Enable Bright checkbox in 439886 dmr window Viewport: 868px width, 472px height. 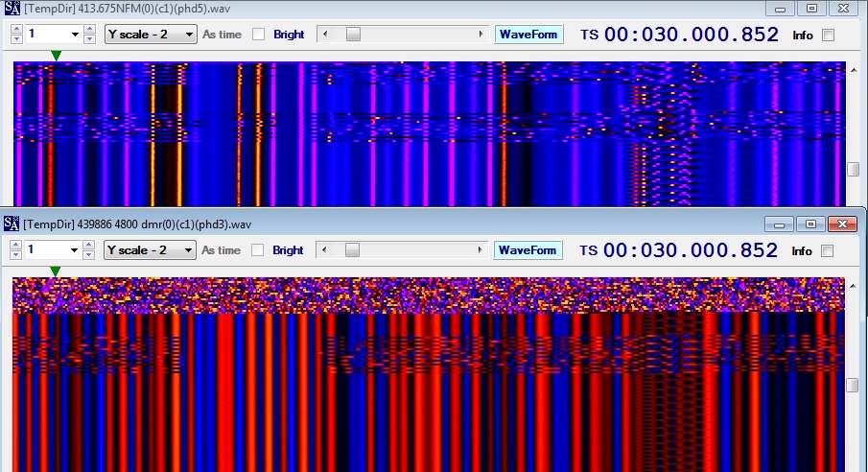(257, 250)
